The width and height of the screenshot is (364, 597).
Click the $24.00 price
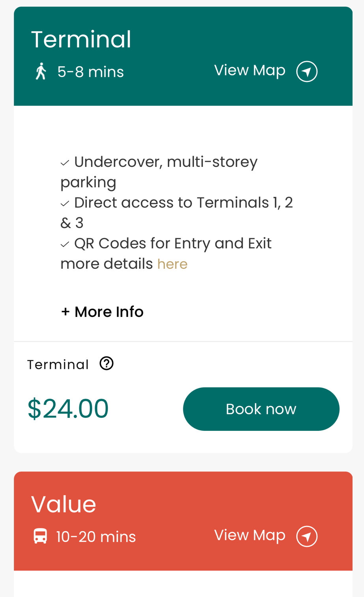tap(68, 408)
